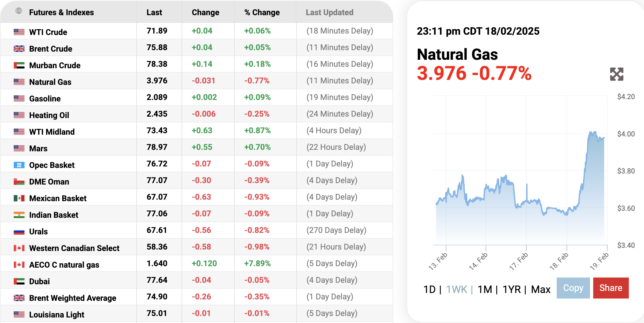Show Max range on chart

coord(541,289)
